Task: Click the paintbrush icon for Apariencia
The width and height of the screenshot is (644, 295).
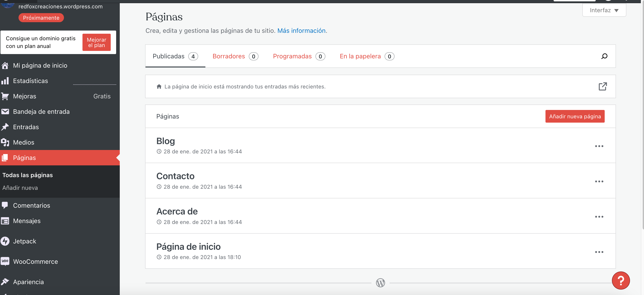Action: pyautogui.click(x=5, y=282)
